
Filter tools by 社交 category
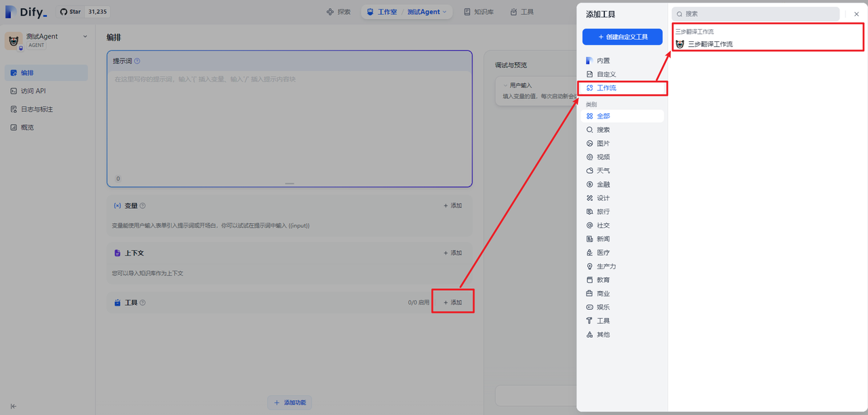click(623, 225)
